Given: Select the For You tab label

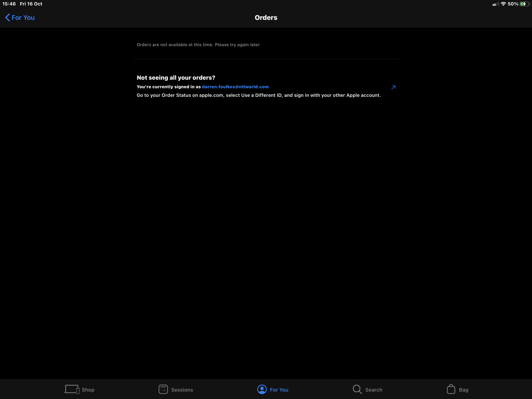Looking at the screenshot, I should click(279, 390).
